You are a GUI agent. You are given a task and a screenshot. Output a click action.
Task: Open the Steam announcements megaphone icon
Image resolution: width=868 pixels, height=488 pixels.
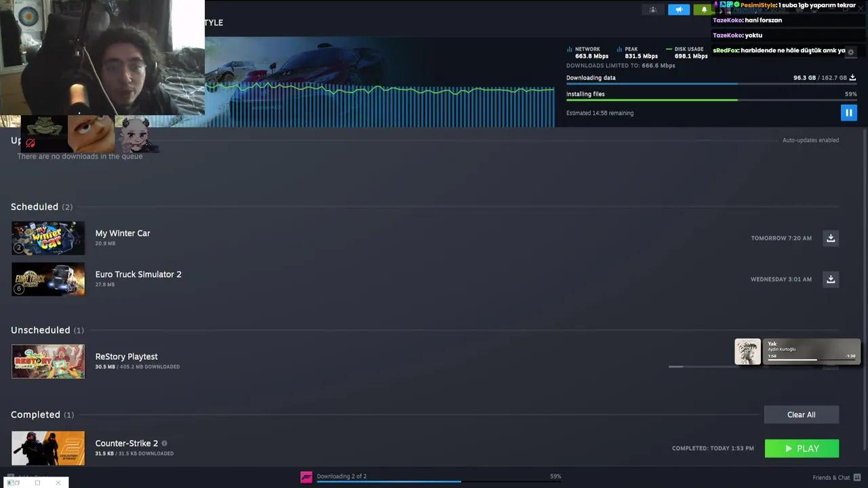679,9
